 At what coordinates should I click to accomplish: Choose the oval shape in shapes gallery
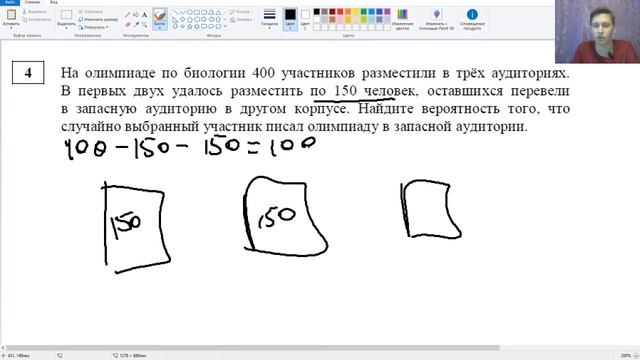(190, 12)
